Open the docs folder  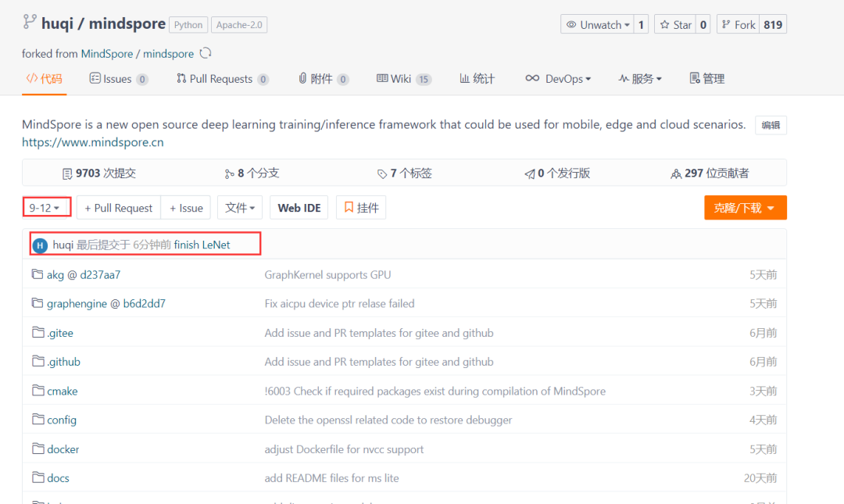[58, 478]
